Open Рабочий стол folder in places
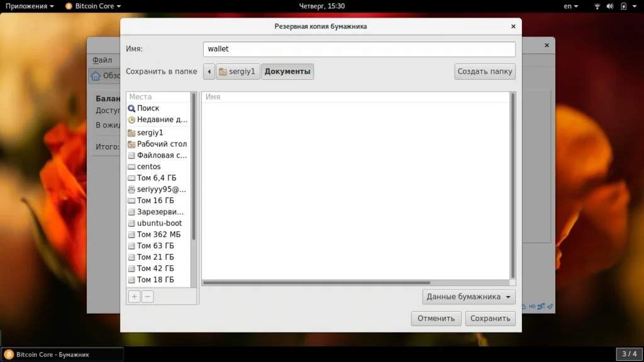 pyautogui.click(x=158, y=144)
